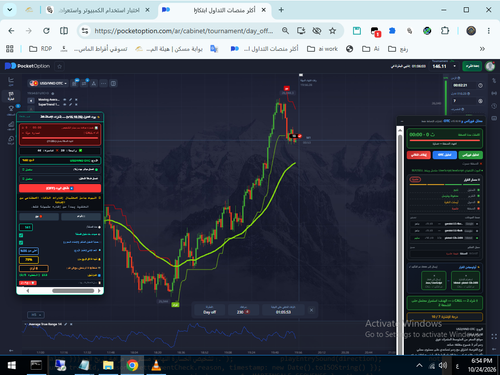Expand the M5 timeframe selector below chart
This screenshot has height=375, width=500.
pyautogui.click(x=36, y=315)
